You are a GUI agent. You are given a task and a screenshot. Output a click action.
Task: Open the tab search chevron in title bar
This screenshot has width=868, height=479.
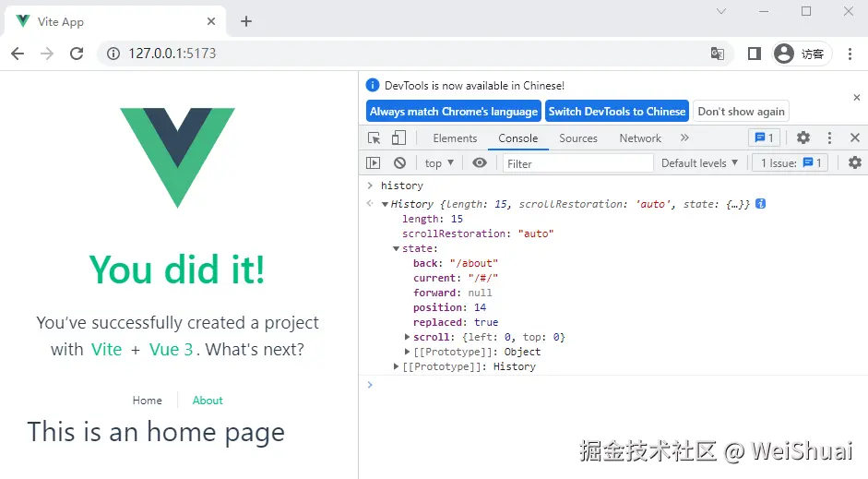tap(720, 11)
